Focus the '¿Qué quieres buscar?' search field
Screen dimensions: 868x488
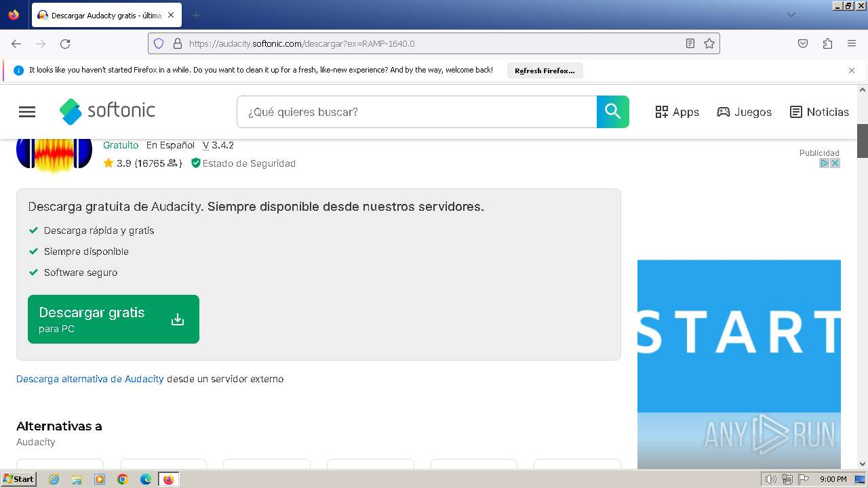[x=416, y=112]
